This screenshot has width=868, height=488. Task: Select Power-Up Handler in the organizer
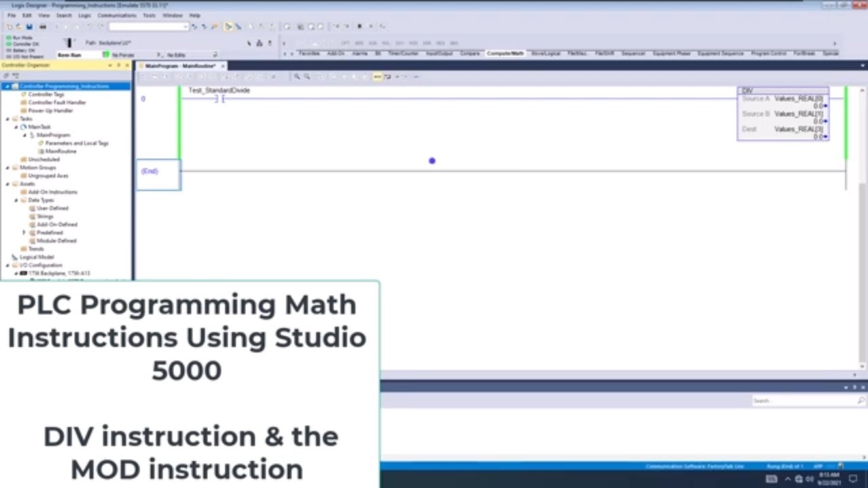(x=50, y=110)
